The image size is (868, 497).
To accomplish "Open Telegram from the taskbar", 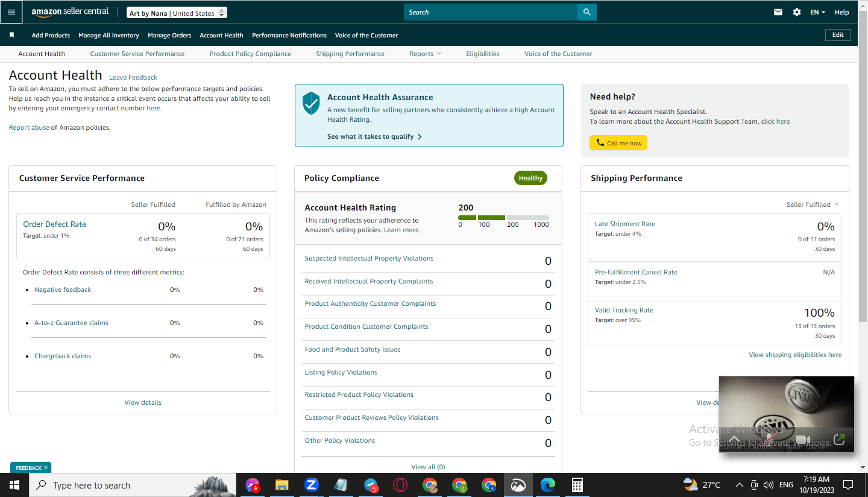I will coord(371,485).
